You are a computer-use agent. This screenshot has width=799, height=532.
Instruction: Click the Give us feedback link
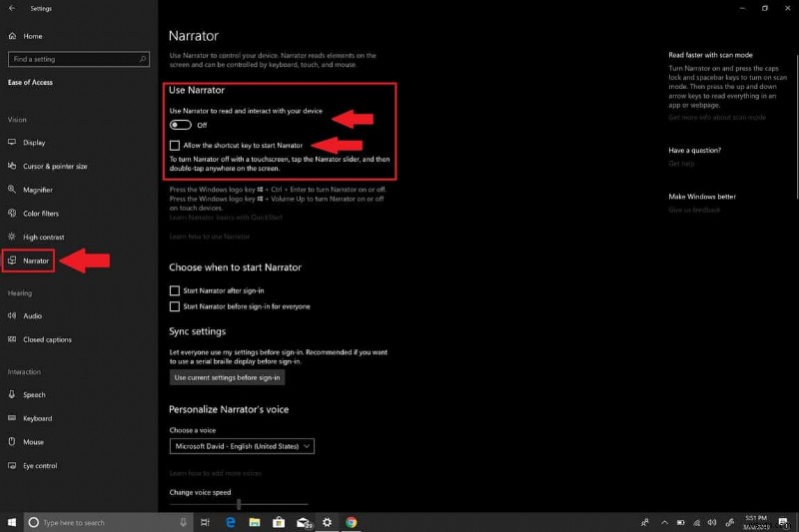point(694,211)
